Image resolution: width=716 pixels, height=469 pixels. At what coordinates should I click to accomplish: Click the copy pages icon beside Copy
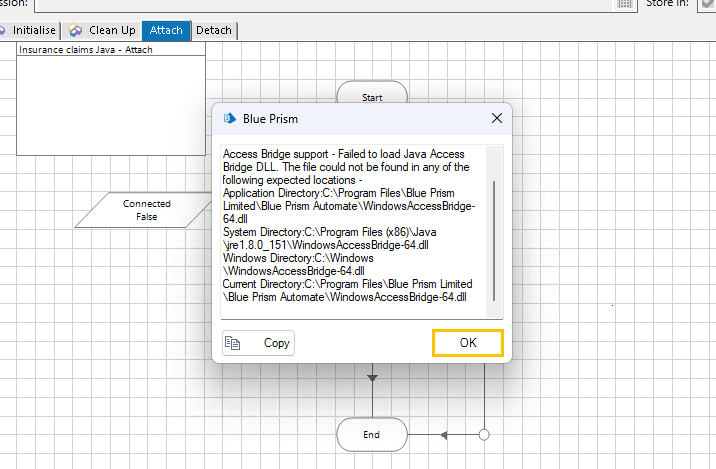(233, 342)
